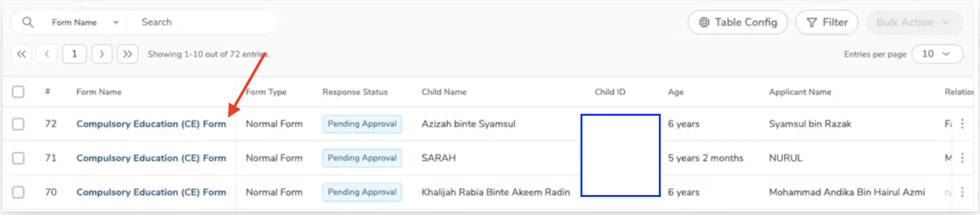Expand the Entries per page dropdown

coord(937,54)
